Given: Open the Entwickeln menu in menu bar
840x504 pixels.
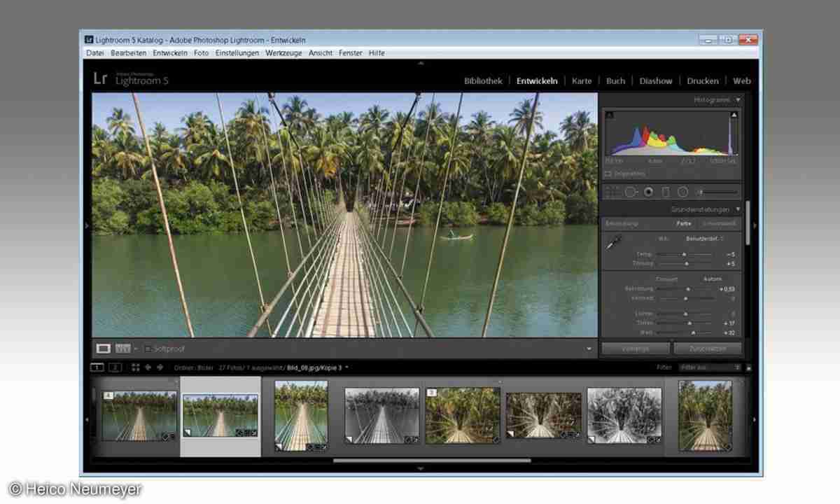Looking at the screenshot, I should pyautogui.click(x=171, y=53).
